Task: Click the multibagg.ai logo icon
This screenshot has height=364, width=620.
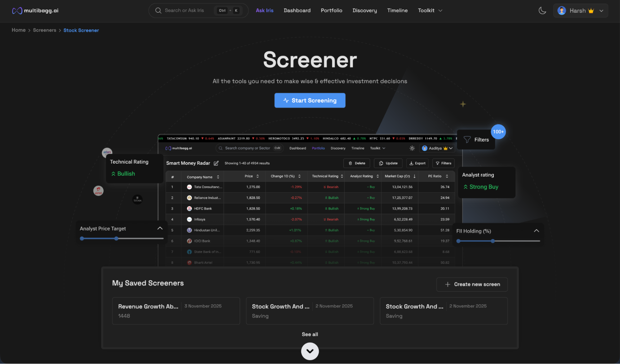Action: click(x=17, y=11)
